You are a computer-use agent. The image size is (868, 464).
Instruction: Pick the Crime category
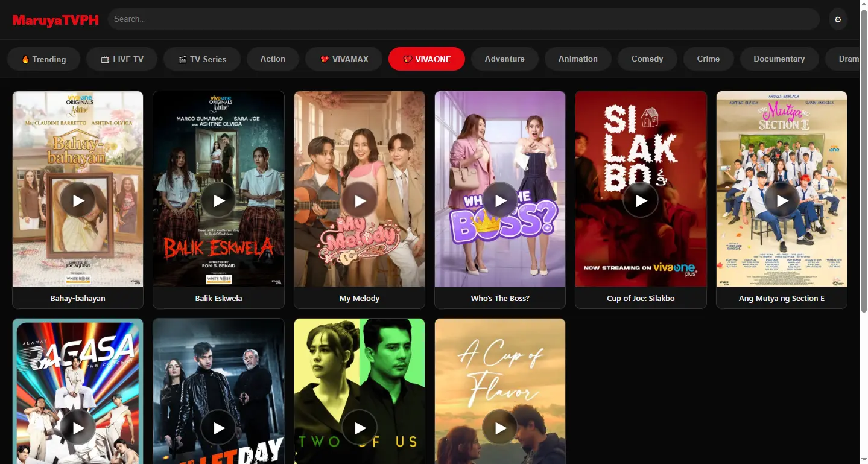coord(708,59)
